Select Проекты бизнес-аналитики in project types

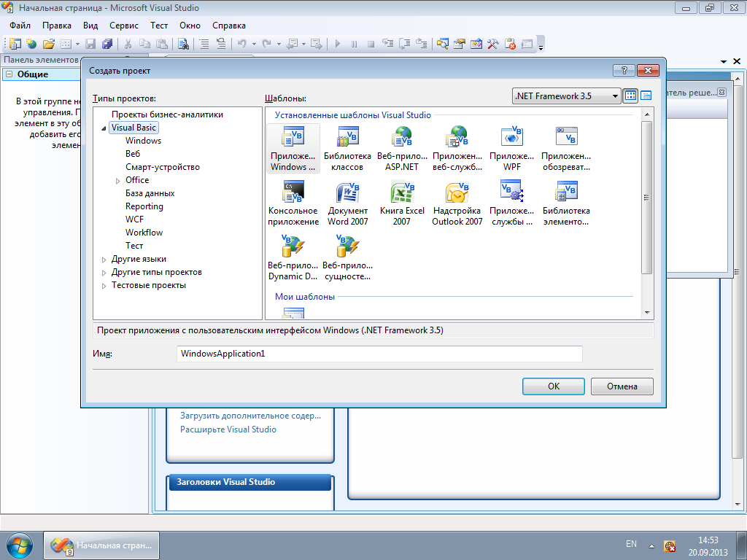[x=167, y=114]
